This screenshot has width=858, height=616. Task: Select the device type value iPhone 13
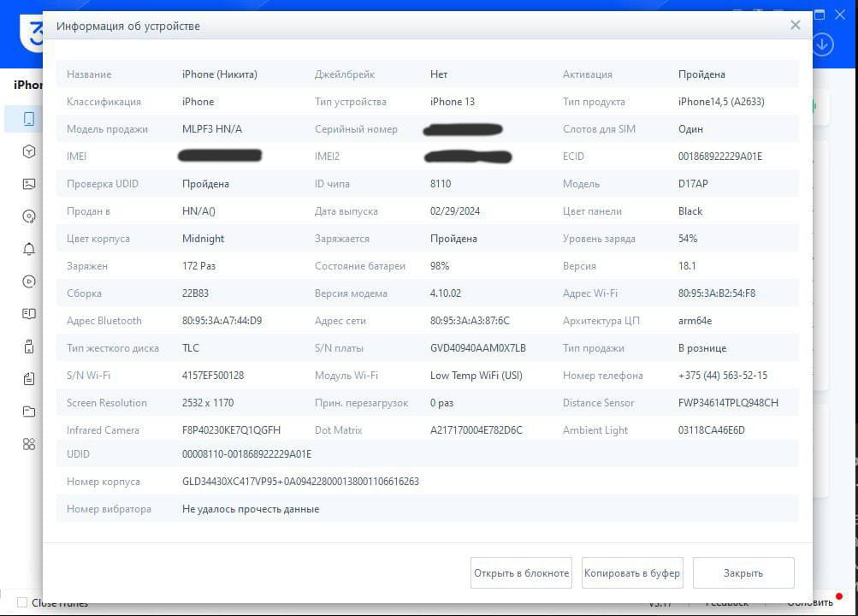[x=453, y=102]
